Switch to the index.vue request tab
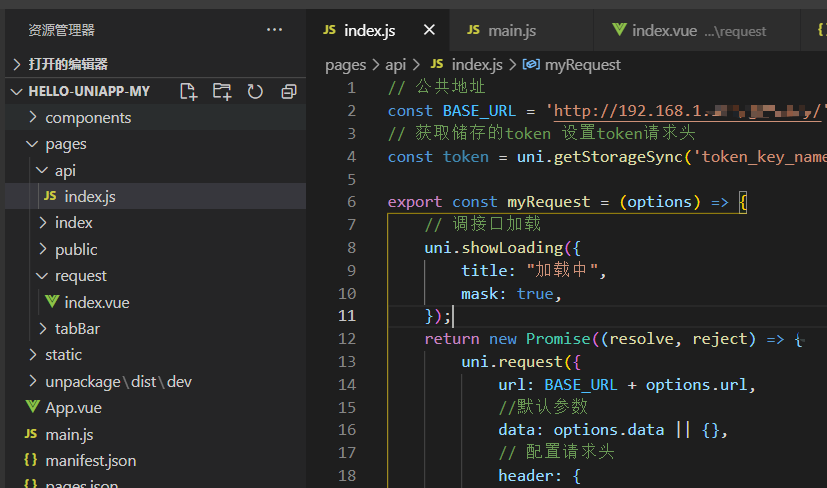The height and width of the screenshot is (488, 827). point(699,31)
